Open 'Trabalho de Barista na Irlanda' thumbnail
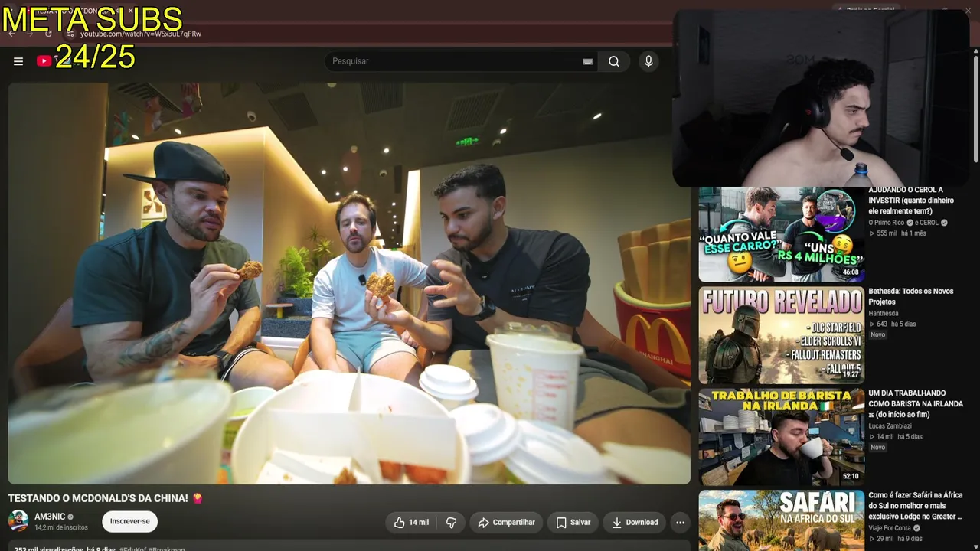The height and width of the screenshot is (551, 980). pos(782,437)
